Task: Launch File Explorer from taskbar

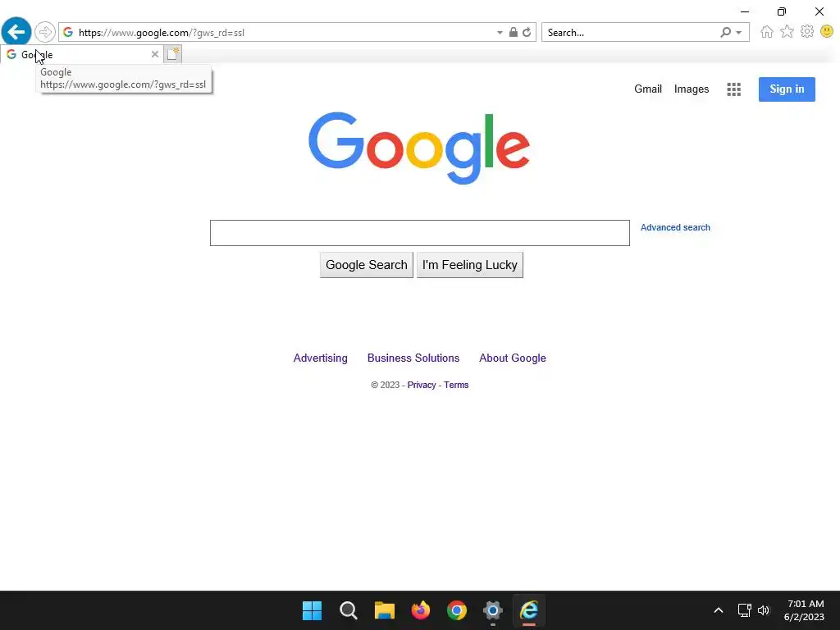Action: tap(384, 610)
